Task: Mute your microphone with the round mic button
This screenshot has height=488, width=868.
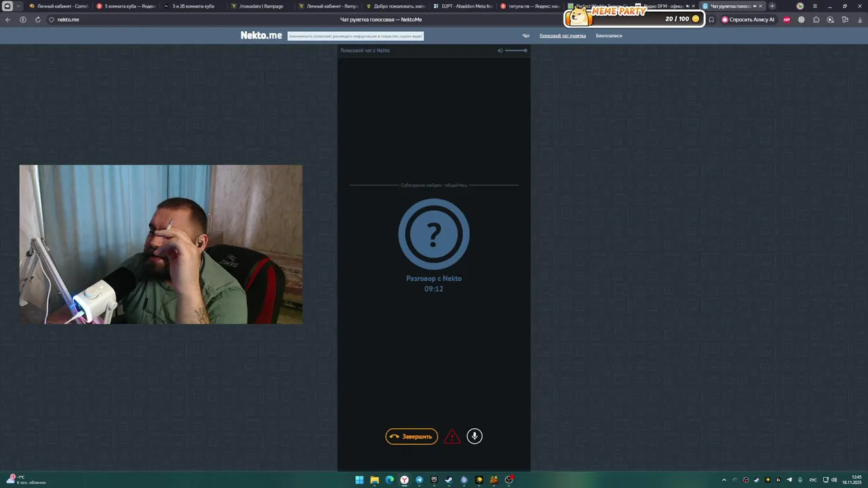Action: pyautogui.click(x=475, y=436)
